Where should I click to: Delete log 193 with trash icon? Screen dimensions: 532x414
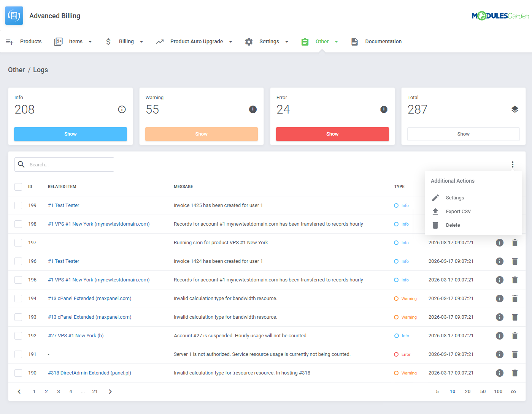(515, 317)
